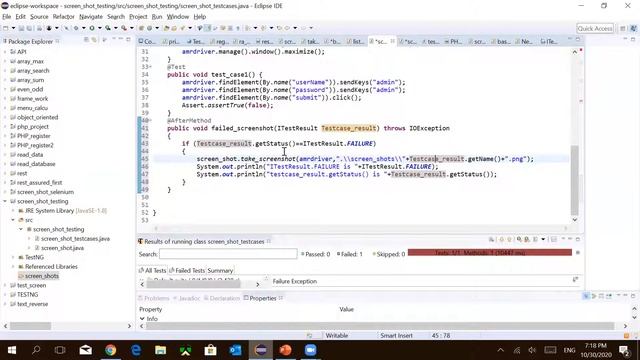Maximize the Package Explorer view

(128, 40)
